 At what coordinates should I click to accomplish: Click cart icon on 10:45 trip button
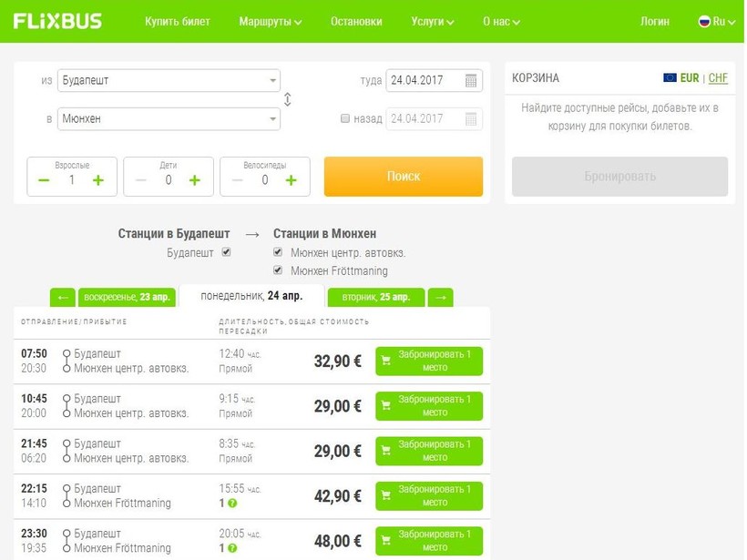click(386, 406)
